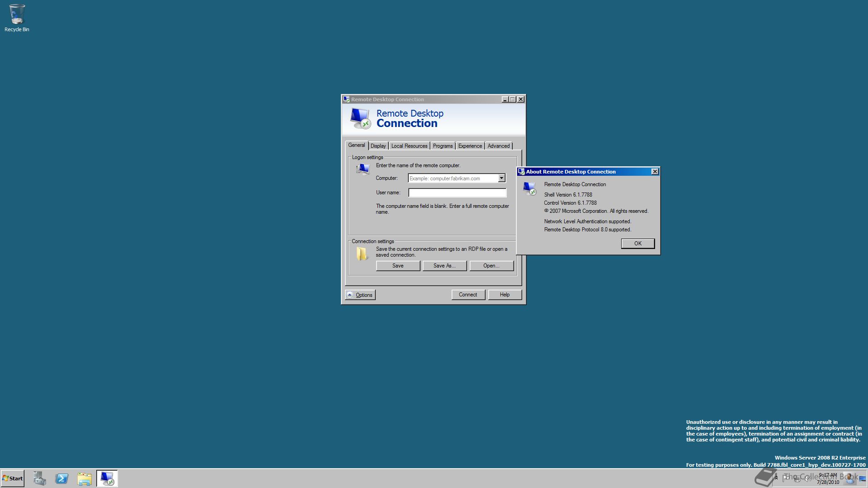Click the Help button

point(505,295)
